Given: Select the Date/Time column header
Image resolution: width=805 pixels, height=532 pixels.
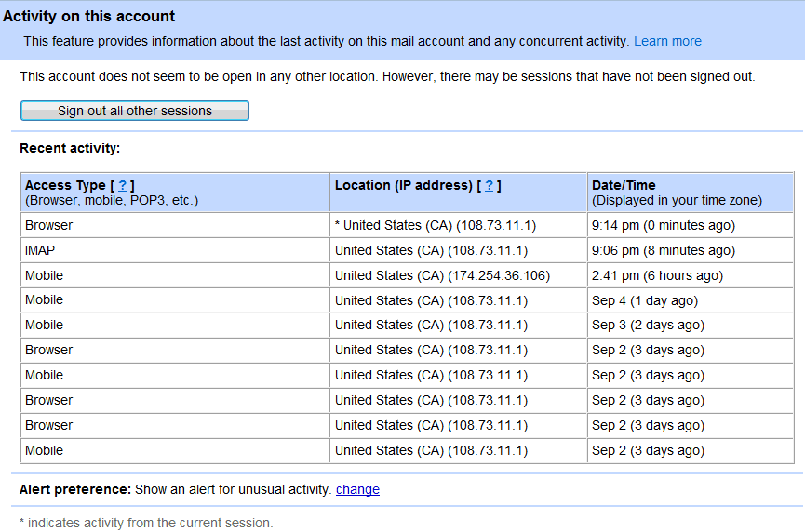Looking at the screenshot, I should pos(691,193).
